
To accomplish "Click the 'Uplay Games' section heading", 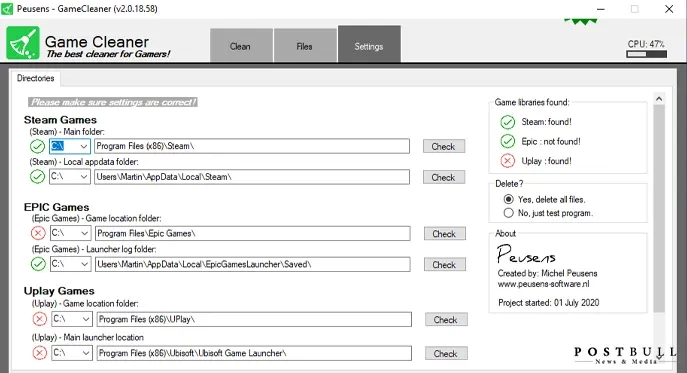I will tap(59, 291).
